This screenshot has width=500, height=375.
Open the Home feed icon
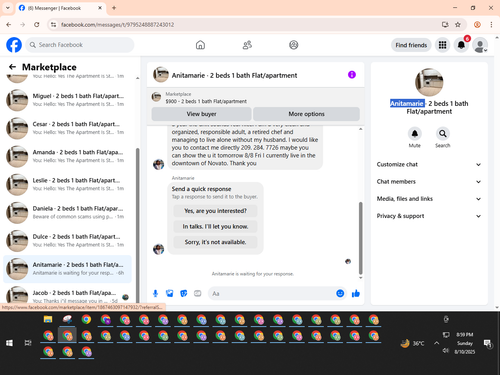coord(200,45)
